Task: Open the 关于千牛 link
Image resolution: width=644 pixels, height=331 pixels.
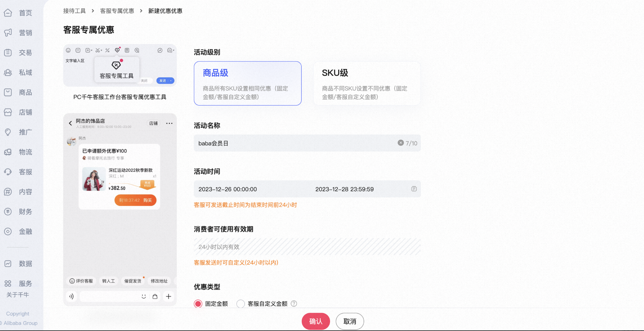Action: (x=18, y=295)
